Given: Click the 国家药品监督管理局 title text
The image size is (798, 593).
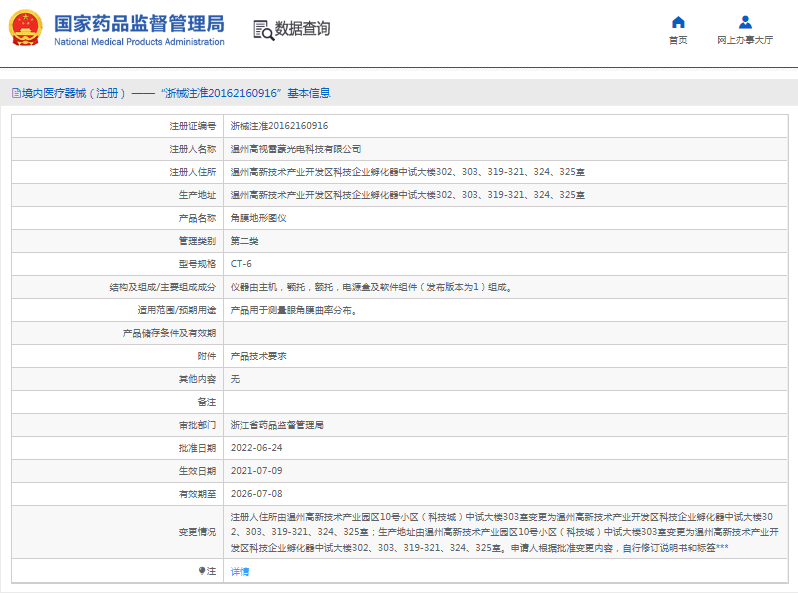Looking at the screenshot, I should point(139,22).
